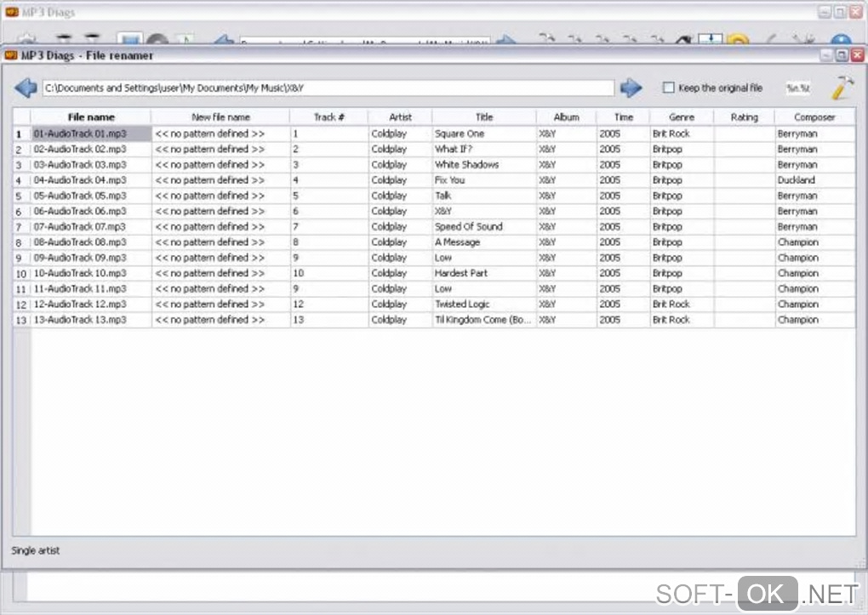868x615 pixels.
Task: Select the %n.%t pattern button
Action: tap(797, 88)
